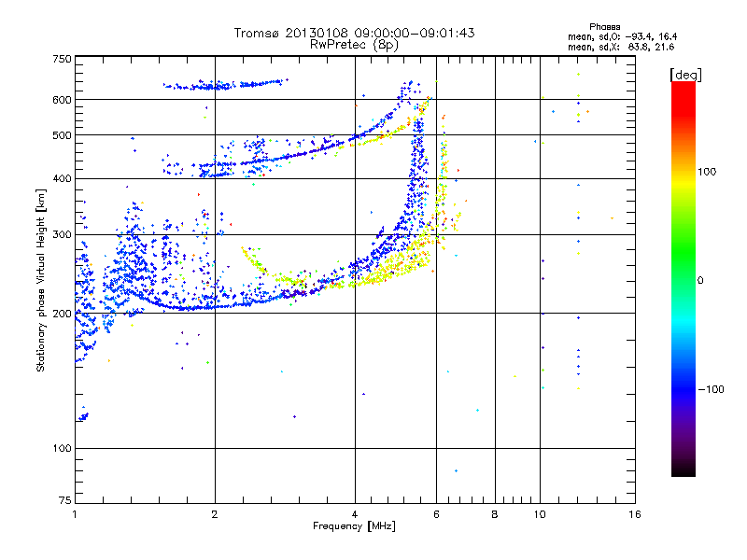Click the x-axis tick label '16'

coord(635,514)
